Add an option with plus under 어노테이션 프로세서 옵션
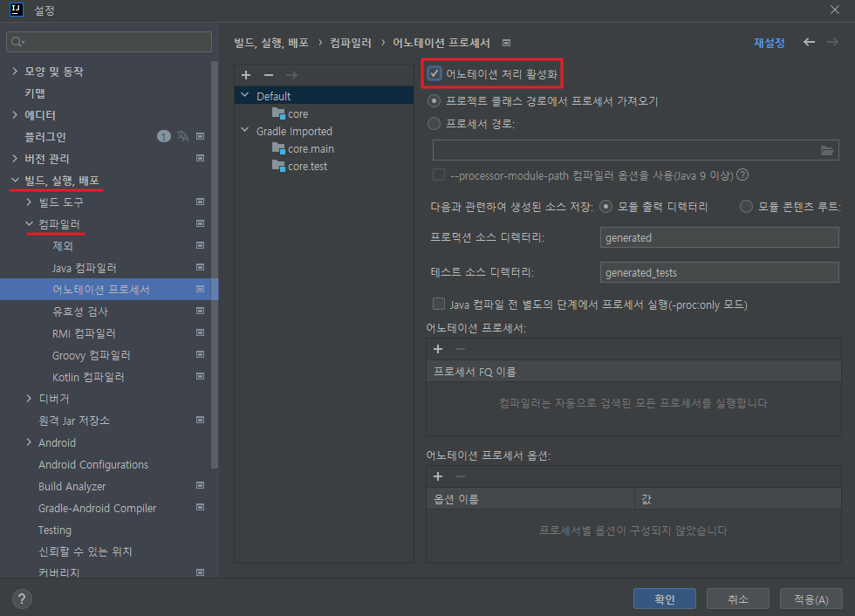 [x=438, y=476]
